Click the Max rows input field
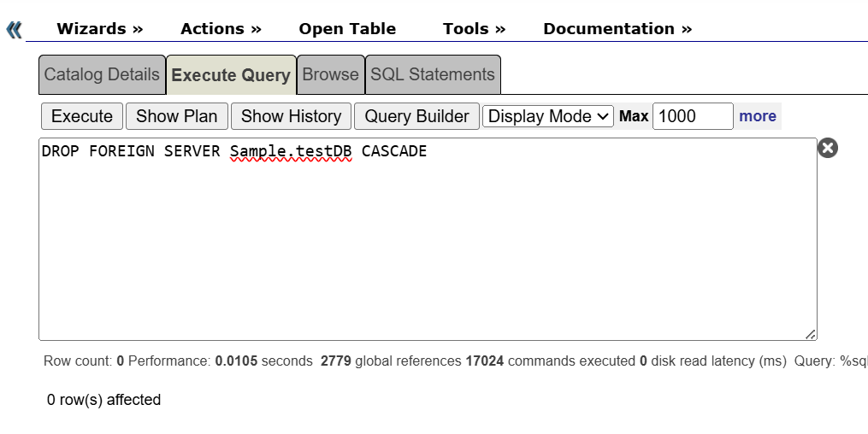This screenshot has width=868, height=434. 692,116
